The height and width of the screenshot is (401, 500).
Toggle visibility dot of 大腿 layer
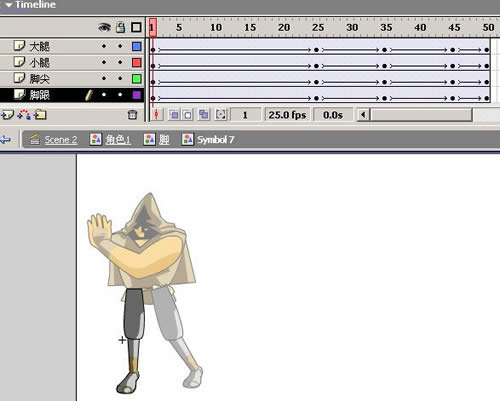(104, 46)
